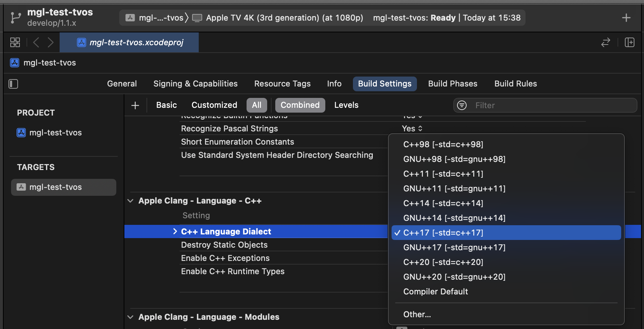This screenshot has height=329, width=644.
Task: Switch to the General tab
Action: point(122,84)
